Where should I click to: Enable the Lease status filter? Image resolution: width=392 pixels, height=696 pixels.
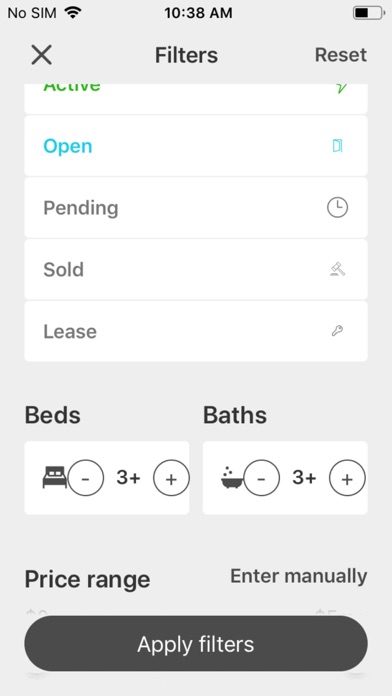click(x=196, y=331)
